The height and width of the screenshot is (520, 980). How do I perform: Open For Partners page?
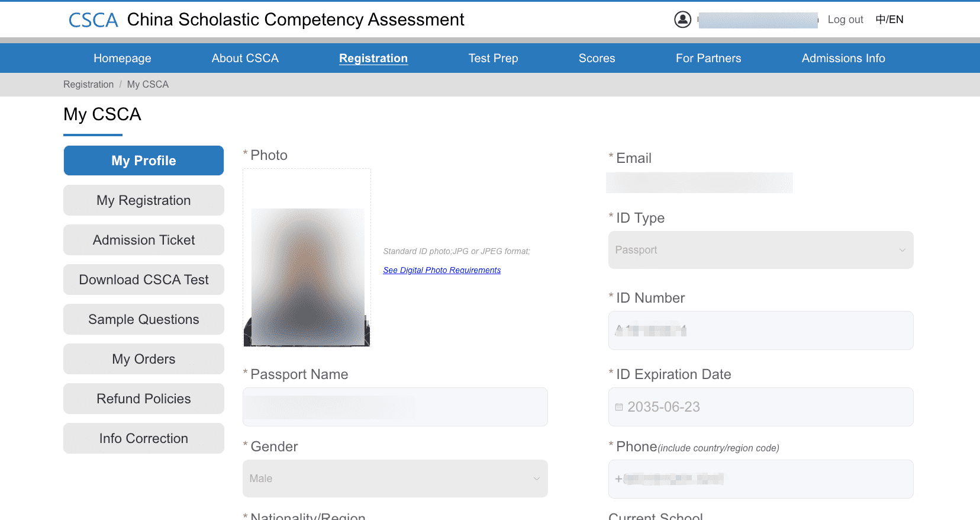708,58
